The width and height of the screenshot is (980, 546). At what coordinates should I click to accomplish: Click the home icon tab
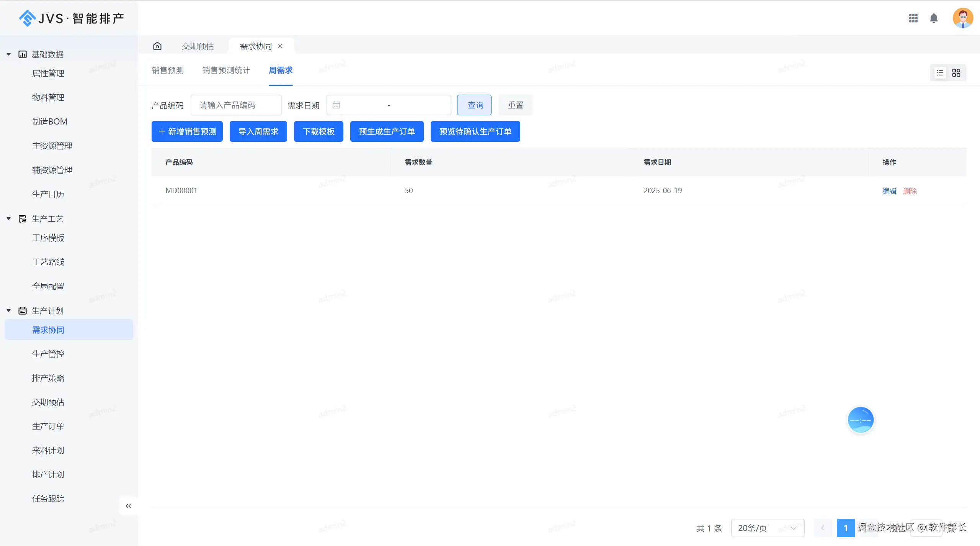pos(157,46)
